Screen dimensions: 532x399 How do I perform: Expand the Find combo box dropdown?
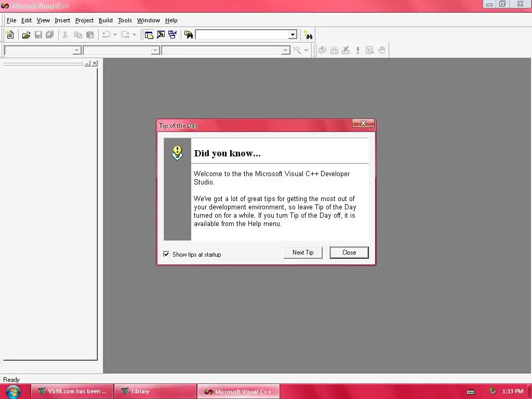(292, 35)
